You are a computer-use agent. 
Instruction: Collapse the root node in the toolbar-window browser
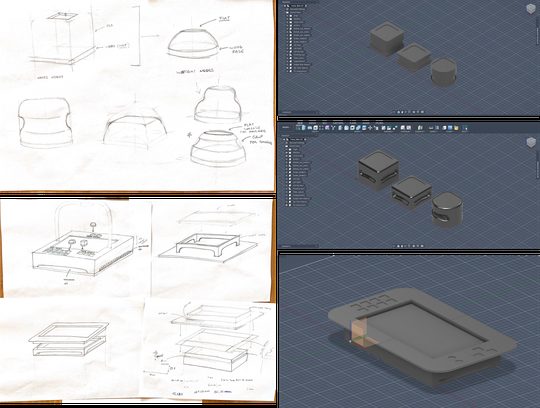pyautogui.click(x=283, y=139)
